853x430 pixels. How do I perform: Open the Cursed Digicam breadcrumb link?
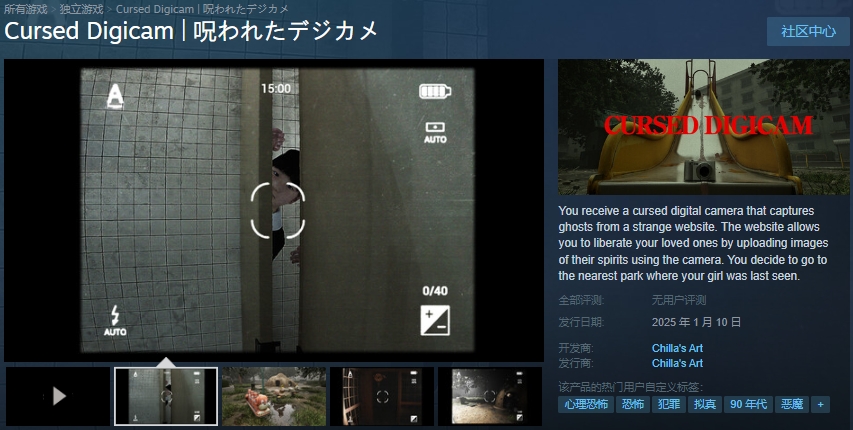[x=202, y=9]
